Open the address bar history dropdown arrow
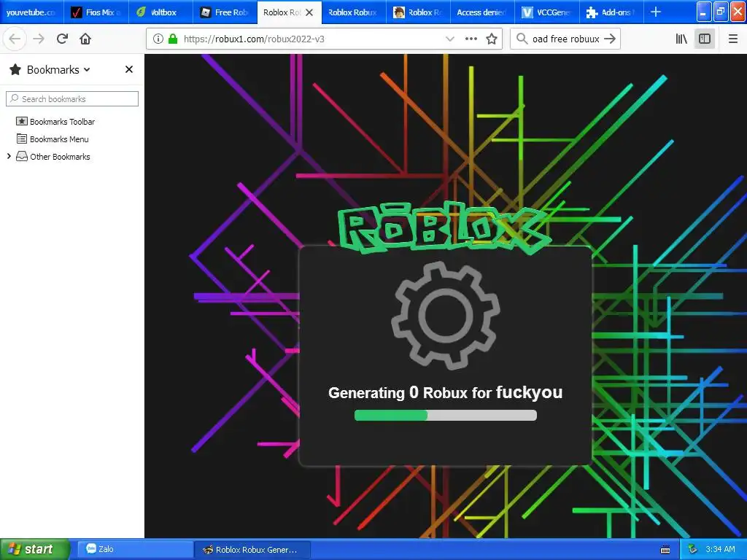 [x=449, y=39]
